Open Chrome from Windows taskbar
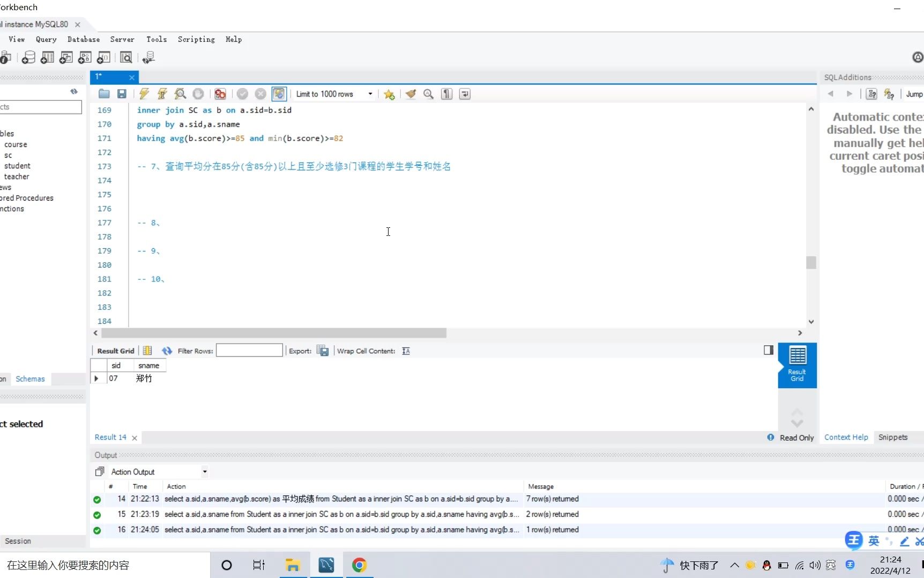Screen dimensions: 924x578 tap(359, 565)
